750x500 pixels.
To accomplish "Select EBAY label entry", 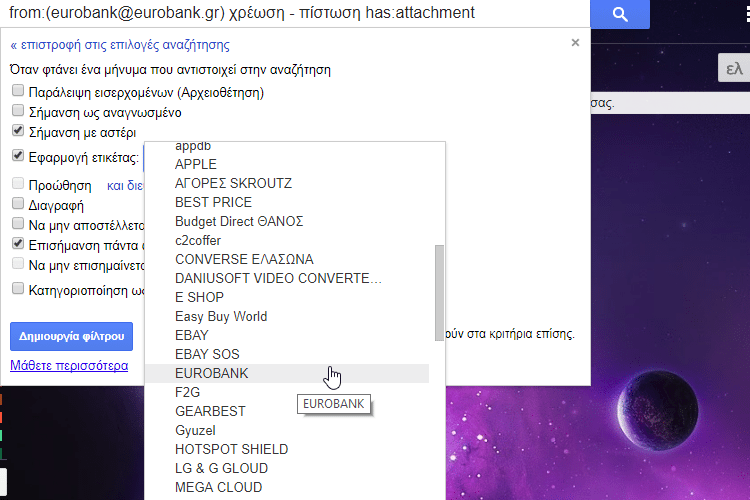I will point(287,335).
